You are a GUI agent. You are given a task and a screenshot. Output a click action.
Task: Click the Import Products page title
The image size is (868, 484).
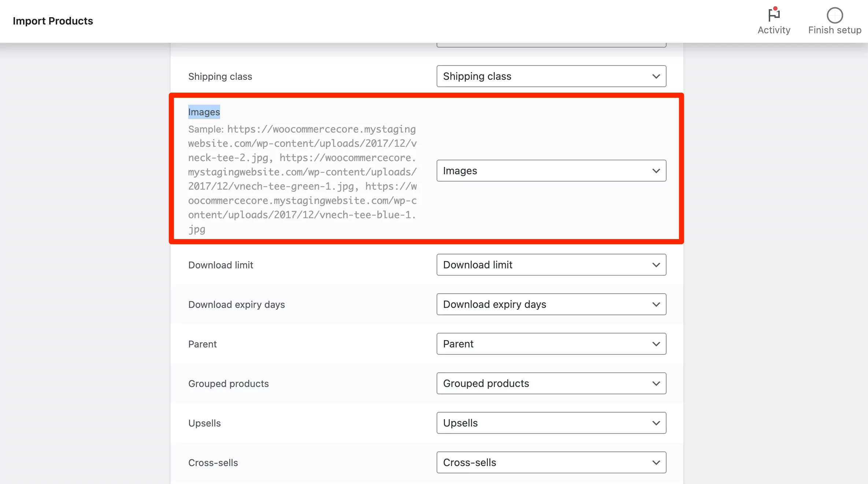(53, 21)
